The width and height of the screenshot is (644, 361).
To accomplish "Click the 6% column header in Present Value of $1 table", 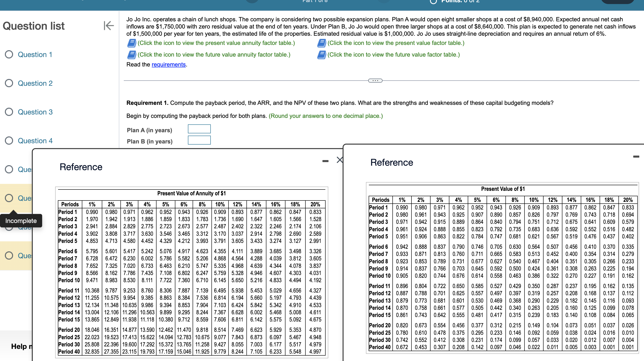I will 496,200.
